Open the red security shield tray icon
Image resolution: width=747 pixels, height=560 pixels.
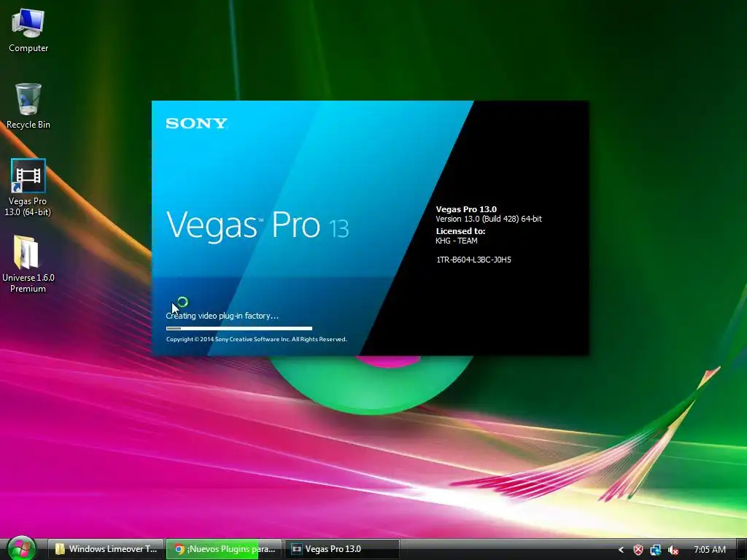(638, 550)
